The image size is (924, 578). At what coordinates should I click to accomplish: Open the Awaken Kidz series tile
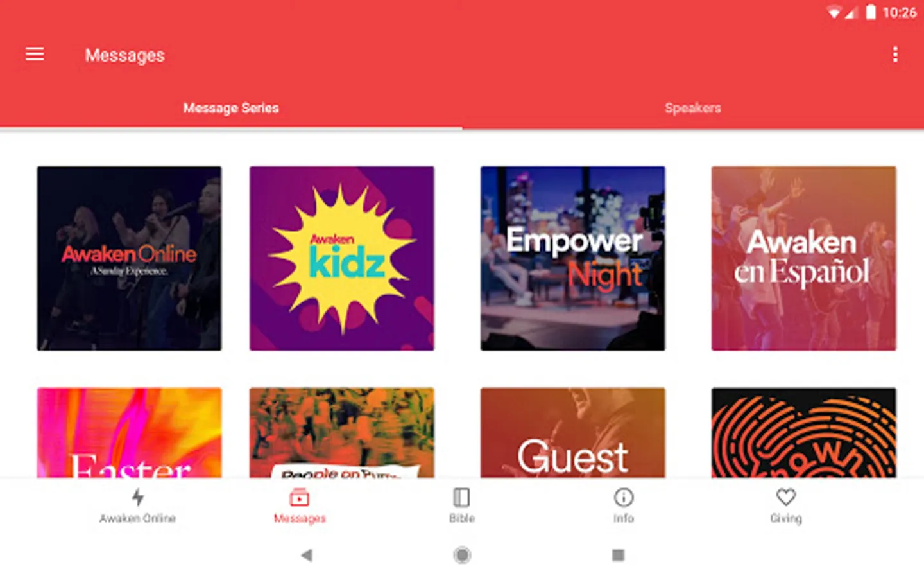(x=342, y=258)
